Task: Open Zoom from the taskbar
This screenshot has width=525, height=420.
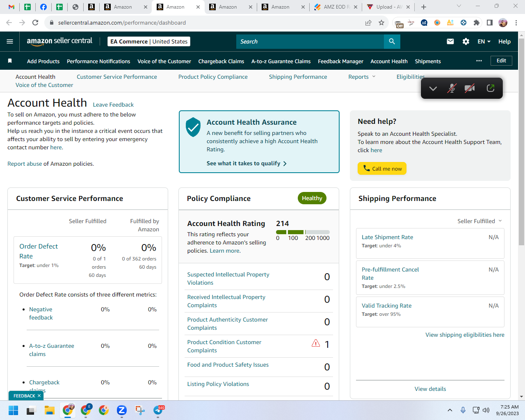Action: (121, 410)
